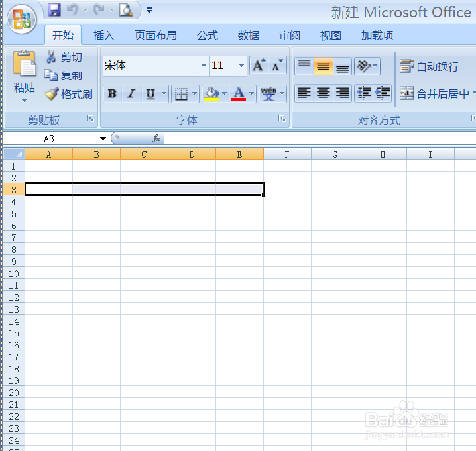Open print preview from quick access toolbar
Screen dimensions: 476x451
click(x=126, y=11)
